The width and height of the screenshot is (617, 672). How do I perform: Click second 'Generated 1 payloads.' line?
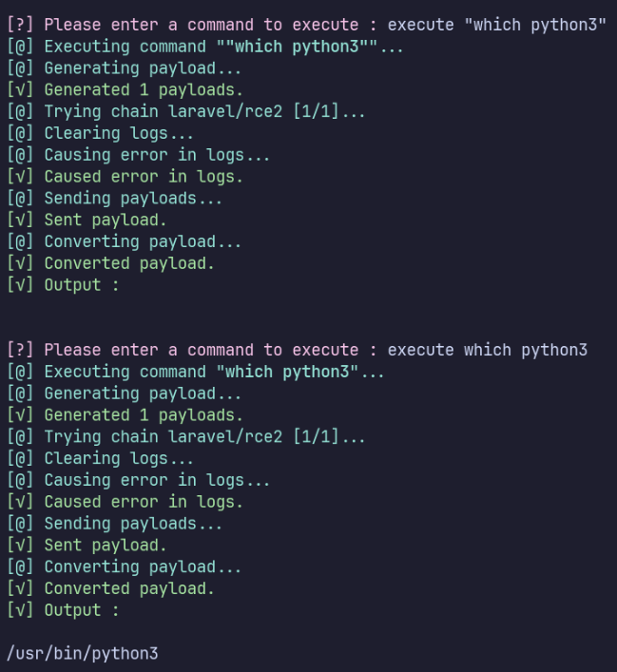click(143, 415)
